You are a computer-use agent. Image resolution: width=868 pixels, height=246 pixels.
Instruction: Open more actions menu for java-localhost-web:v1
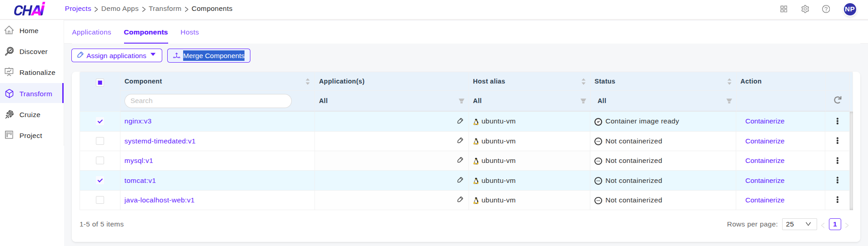838,200
